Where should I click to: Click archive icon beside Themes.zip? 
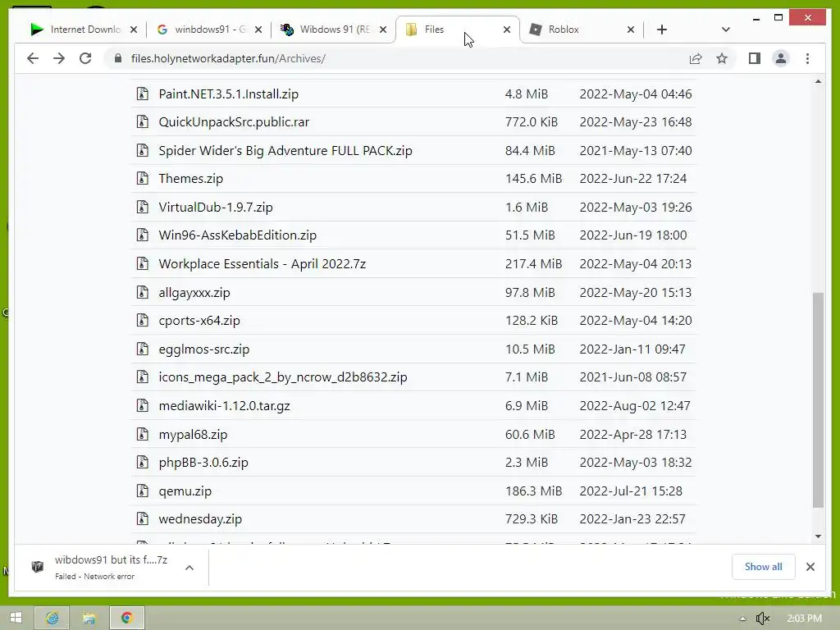(x=142, y=178)
